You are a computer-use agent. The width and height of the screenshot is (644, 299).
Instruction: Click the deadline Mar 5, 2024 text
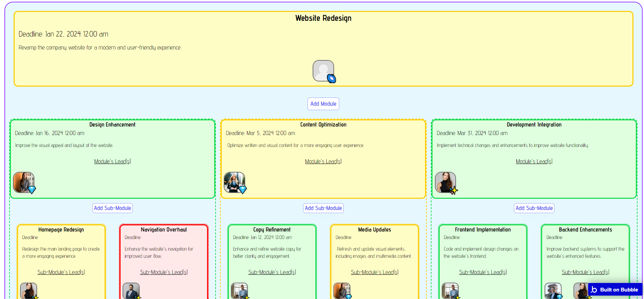261,133
